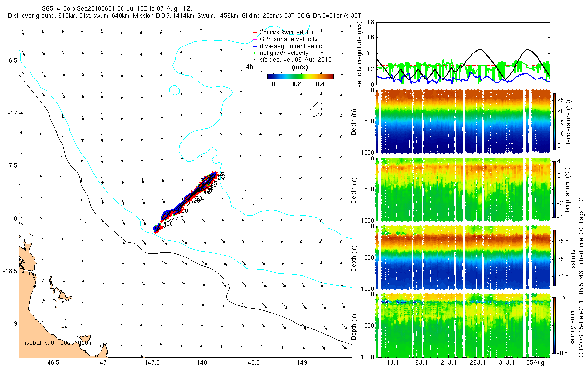Click the salinity anom. colorbar
588x368 pixels.
(555, 325)
